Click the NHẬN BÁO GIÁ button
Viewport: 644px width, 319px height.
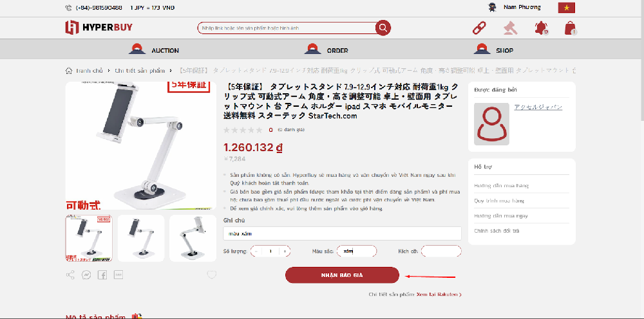(x=342, y=275)
